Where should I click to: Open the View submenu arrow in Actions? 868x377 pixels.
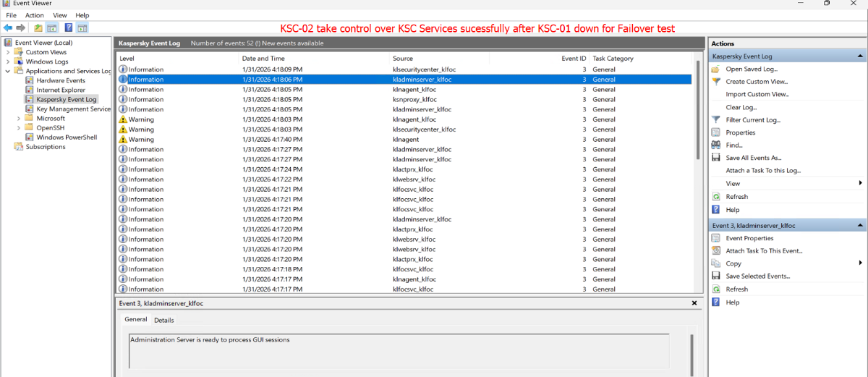[860, 183]
